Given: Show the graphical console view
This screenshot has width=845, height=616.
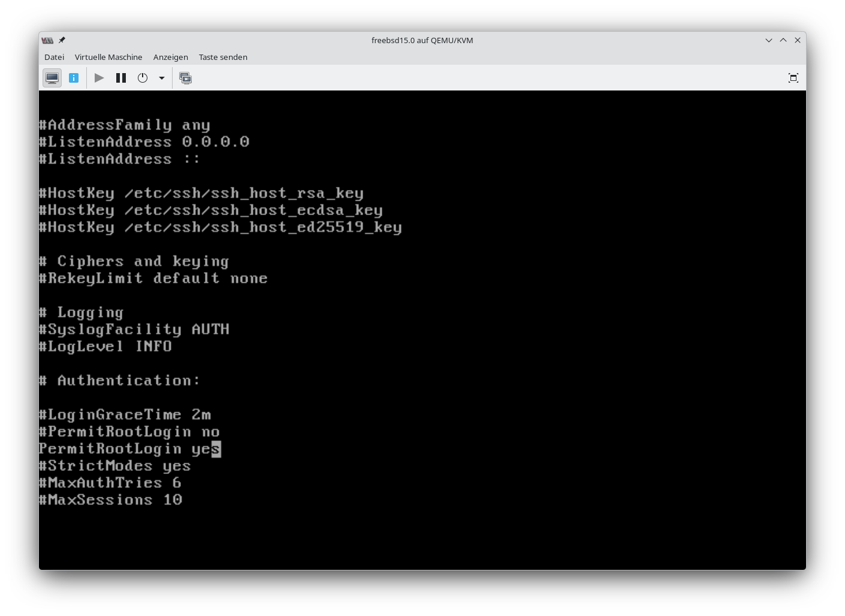Looking at the screenshot, I should tap(52, 78).
